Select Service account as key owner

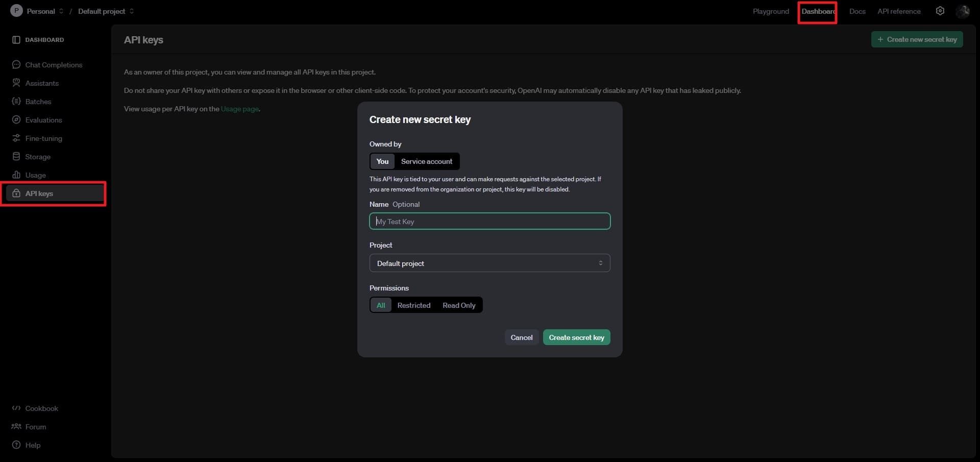427,161
